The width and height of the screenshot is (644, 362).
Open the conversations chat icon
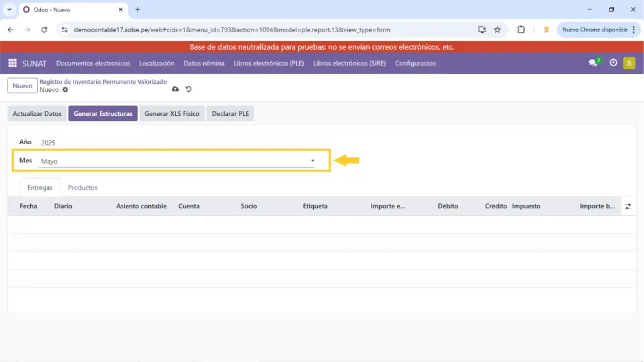pyautogui.click(x=593, y=63)
